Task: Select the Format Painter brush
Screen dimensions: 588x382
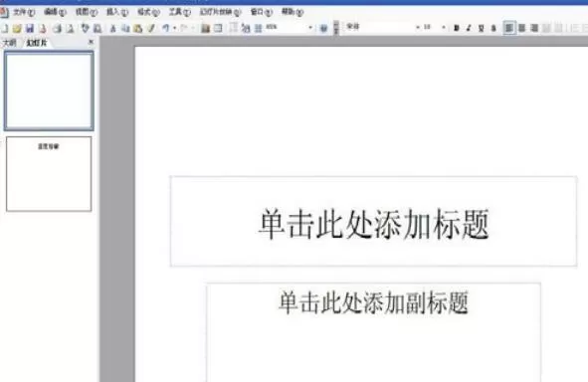Action: pyautogui.click(x=151, y=28)
